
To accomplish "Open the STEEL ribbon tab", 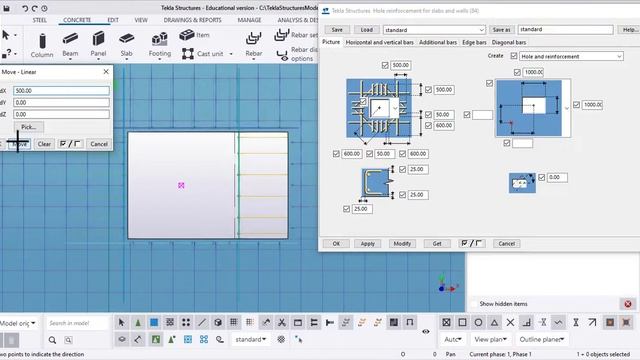I will (x=40, y=20).
